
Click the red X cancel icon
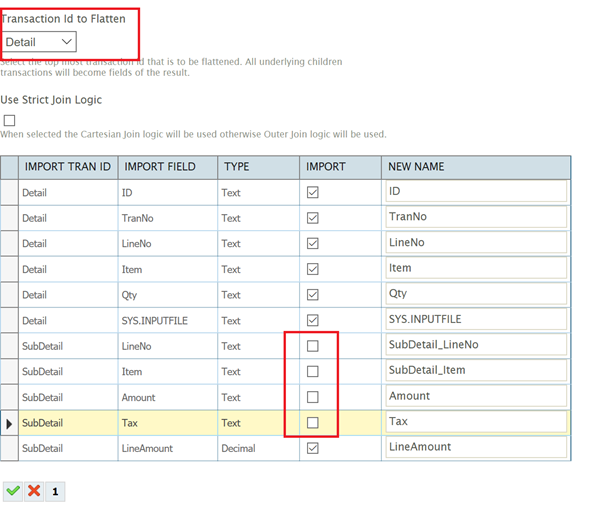33,491
